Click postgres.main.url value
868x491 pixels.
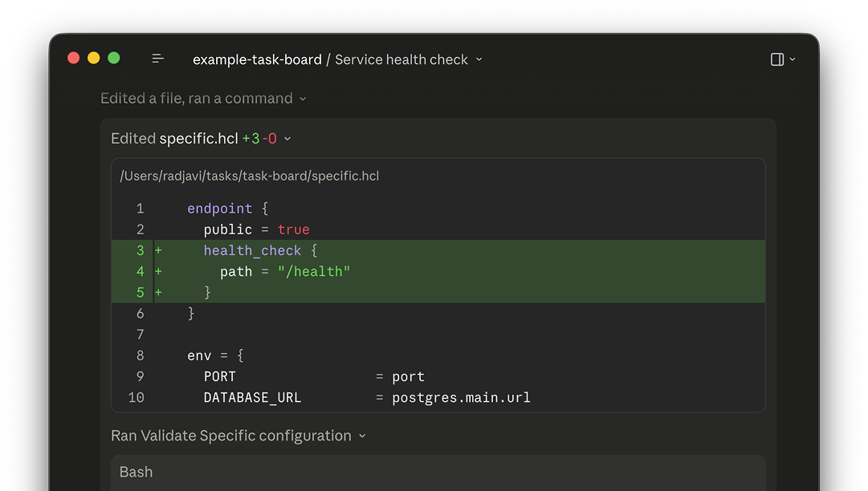coord(461,398)
